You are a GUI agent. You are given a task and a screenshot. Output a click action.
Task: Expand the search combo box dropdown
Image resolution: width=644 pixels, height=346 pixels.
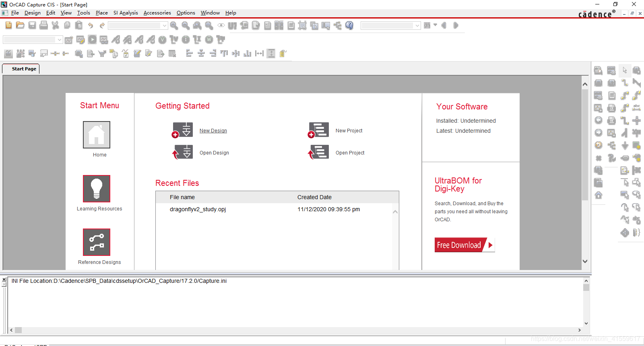point(417,25)
